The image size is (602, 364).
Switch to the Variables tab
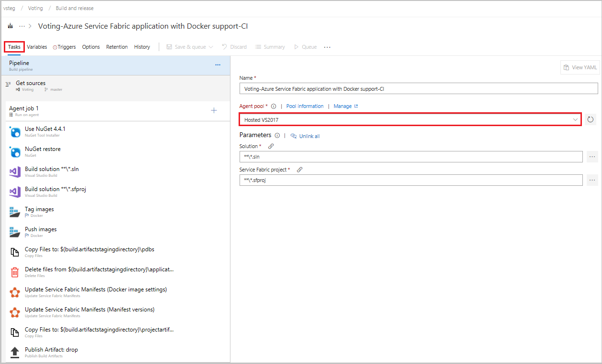[x=37, y=47]
